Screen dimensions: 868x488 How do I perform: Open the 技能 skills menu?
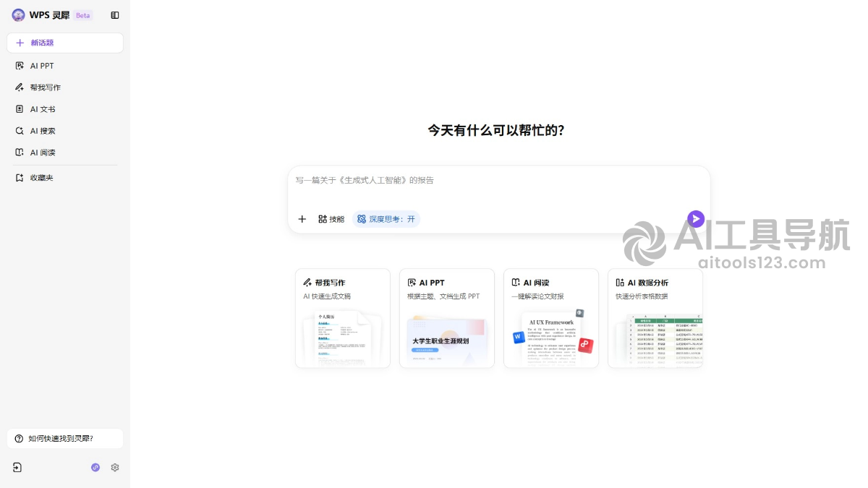tap(331, 219)
